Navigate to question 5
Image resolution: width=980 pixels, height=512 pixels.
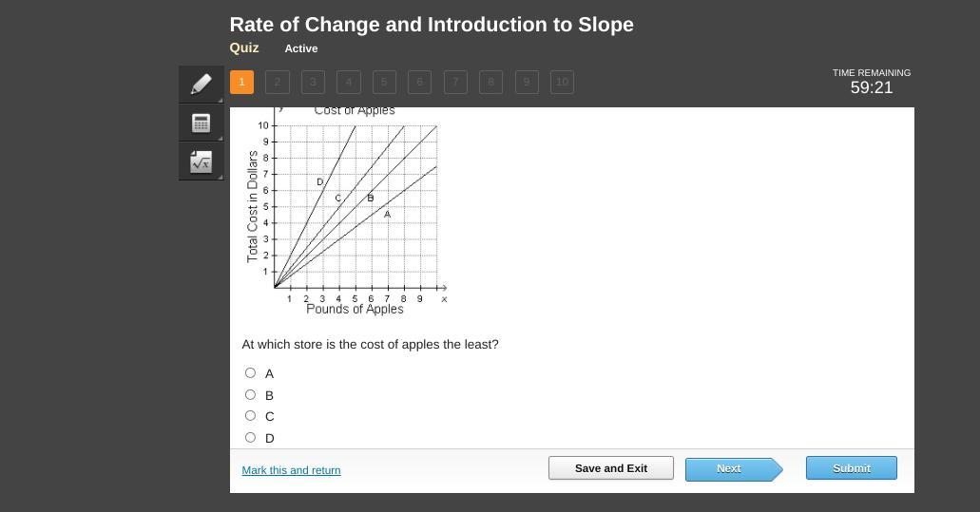click(x=384, y=82)
